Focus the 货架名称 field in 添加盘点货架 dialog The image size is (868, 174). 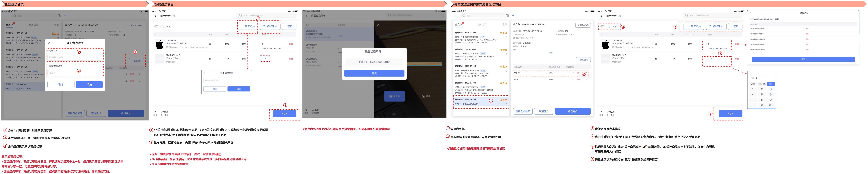pos(75,57)
